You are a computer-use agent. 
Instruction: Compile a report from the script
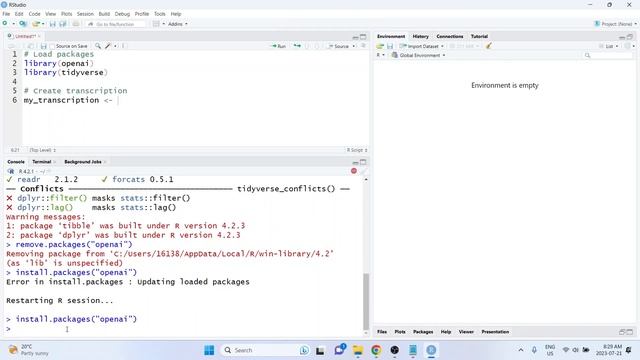pos(124,46)
